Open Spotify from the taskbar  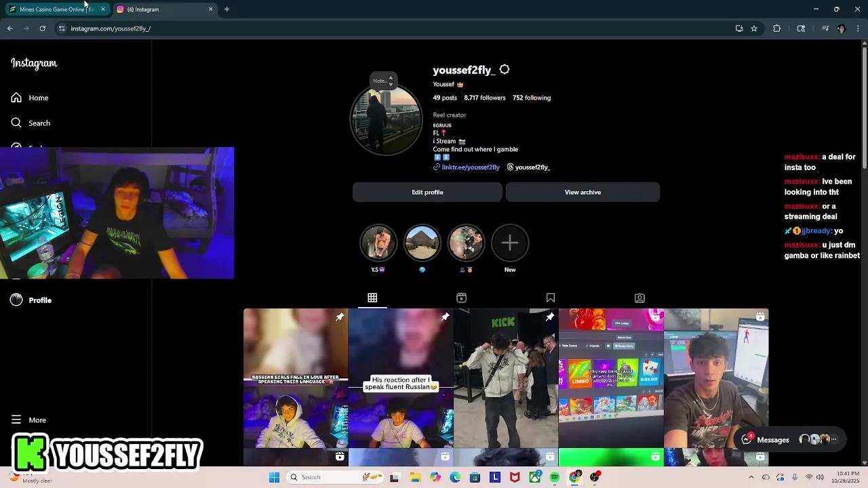tap(555, 478)
